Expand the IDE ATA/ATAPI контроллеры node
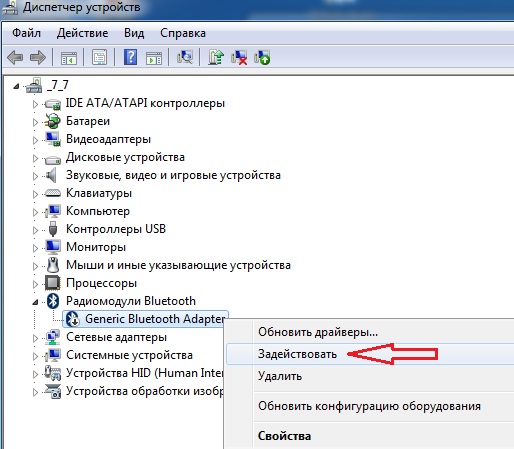This screenshot has width=514, height=449. 35,104
